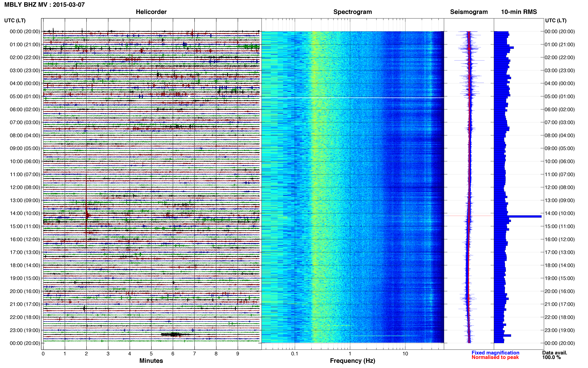The width and height of the screenshot is (588, 368).
Task: Click the left '04:00 (00:00)' time label
Action: [25, 83]
